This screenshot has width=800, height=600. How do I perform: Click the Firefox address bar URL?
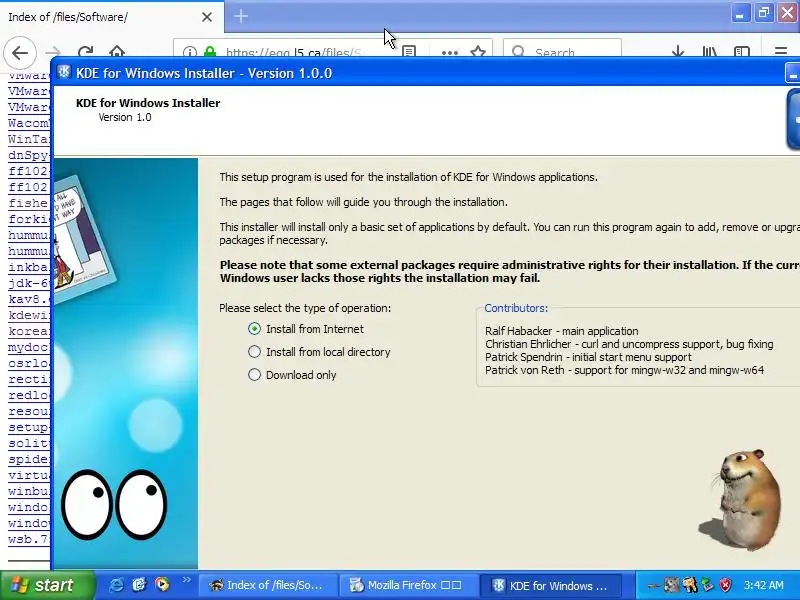point(294,53)
